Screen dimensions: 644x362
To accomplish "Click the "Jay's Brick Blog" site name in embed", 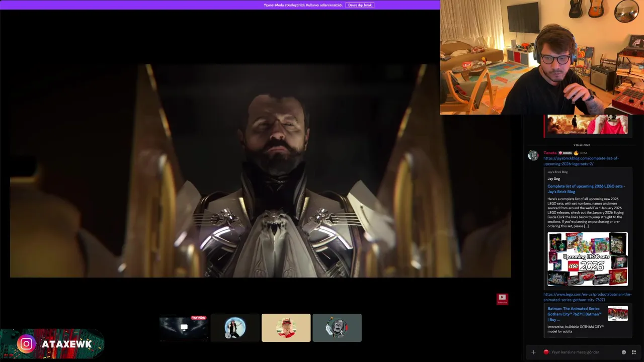I will 557,172.
